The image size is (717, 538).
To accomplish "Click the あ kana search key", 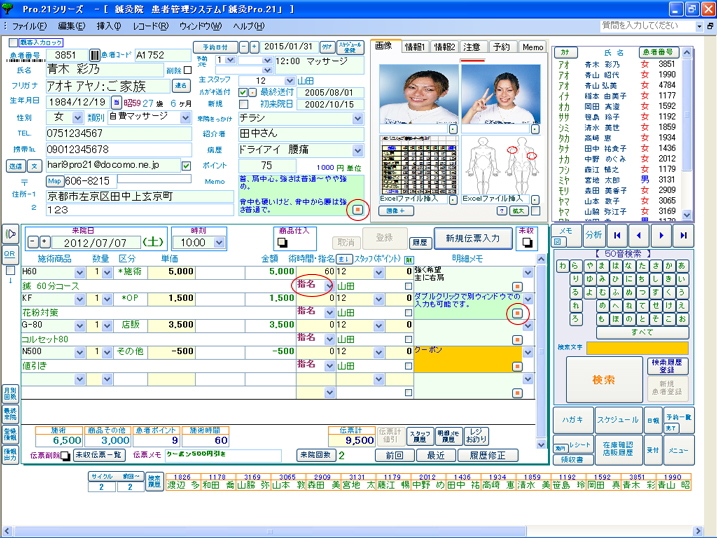I will [x=682, y=266].
